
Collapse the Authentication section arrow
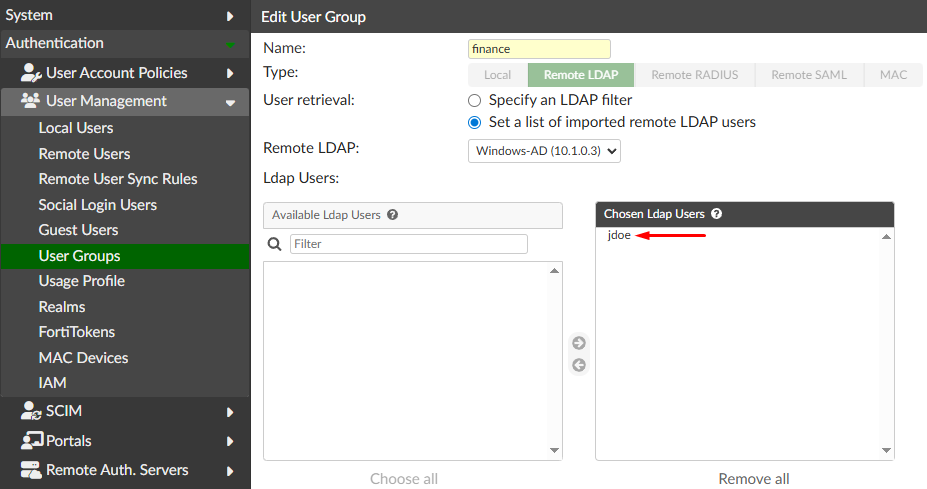(x=230, y=45)
